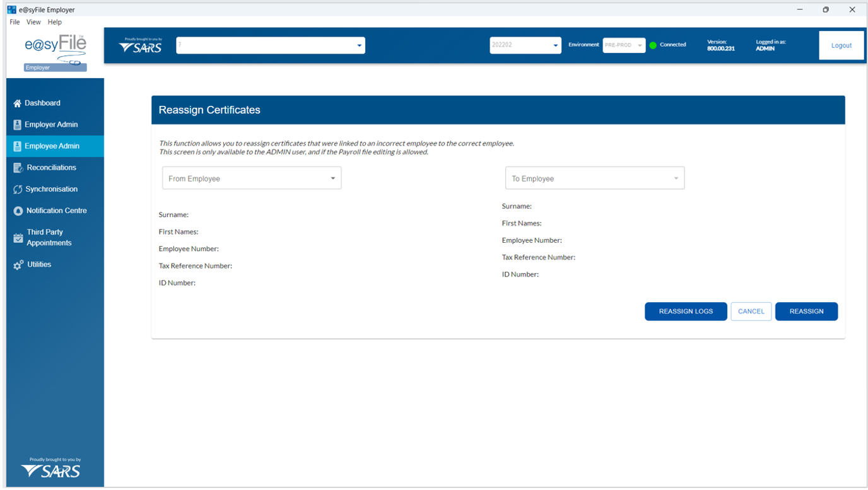This screenshot has width=868, height=490.
Task: Click the Synchronisation arrows icon
Action: click(x=18, y=189)
